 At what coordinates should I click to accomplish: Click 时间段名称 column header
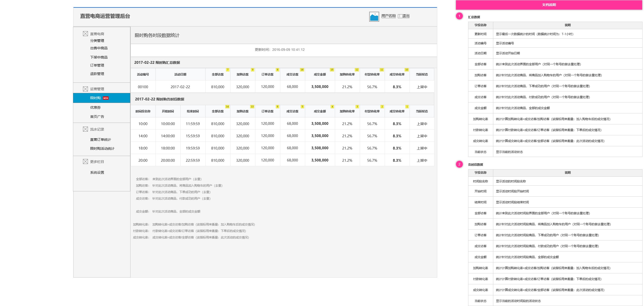click(x=143, y=111)
